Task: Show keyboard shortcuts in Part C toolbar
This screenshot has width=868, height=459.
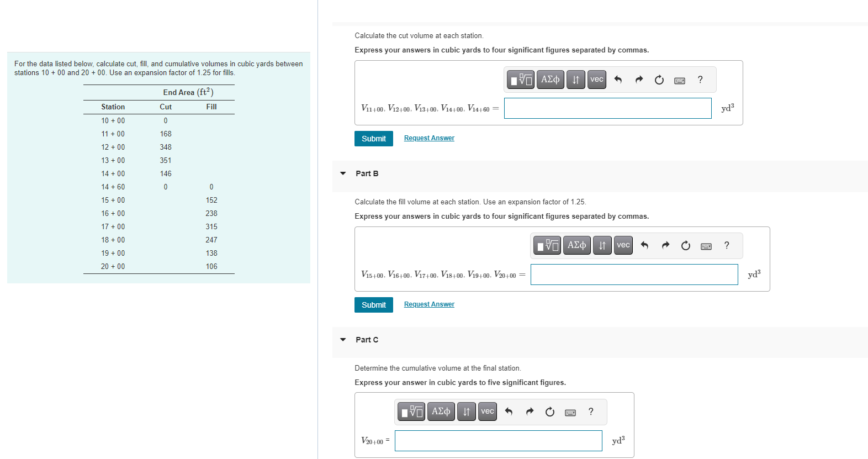Action: coord(570,412)
